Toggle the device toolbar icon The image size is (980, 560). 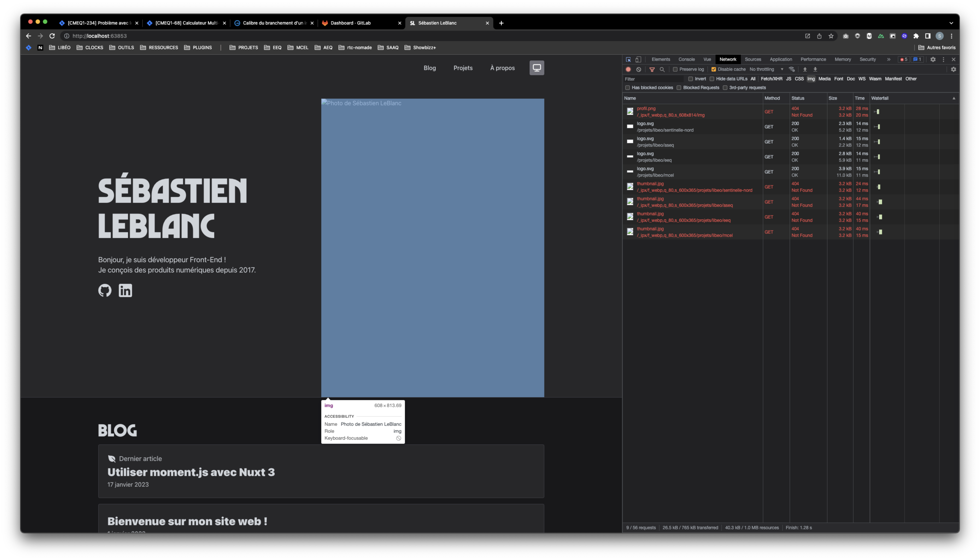pos(638,60)
